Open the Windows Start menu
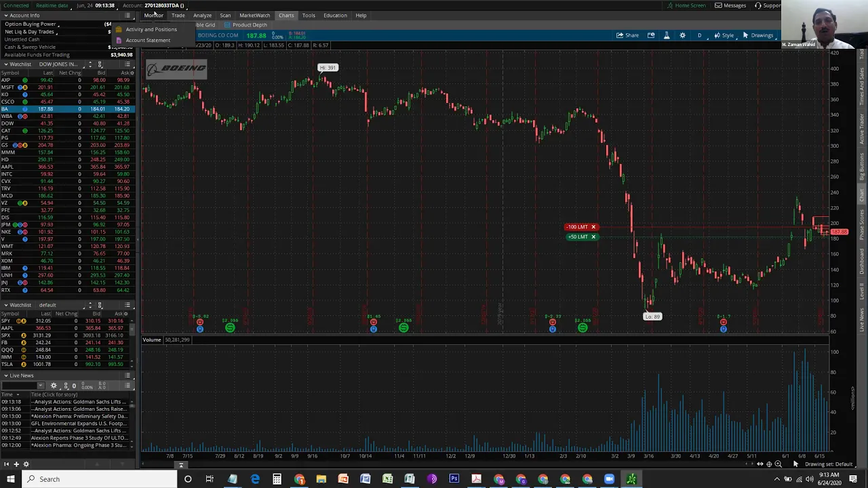868x488 pixels. pyautogui.click(x=10, y=479)
